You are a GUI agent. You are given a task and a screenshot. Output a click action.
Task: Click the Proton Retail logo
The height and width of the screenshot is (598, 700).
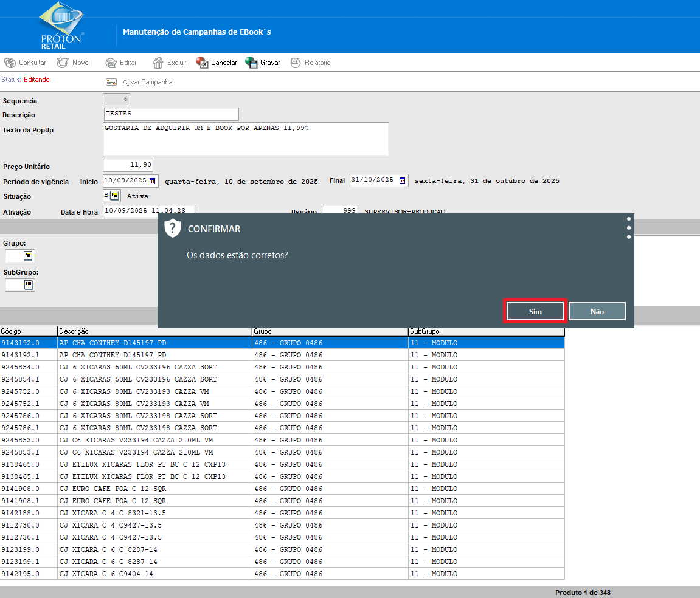(x=61, y=26)
